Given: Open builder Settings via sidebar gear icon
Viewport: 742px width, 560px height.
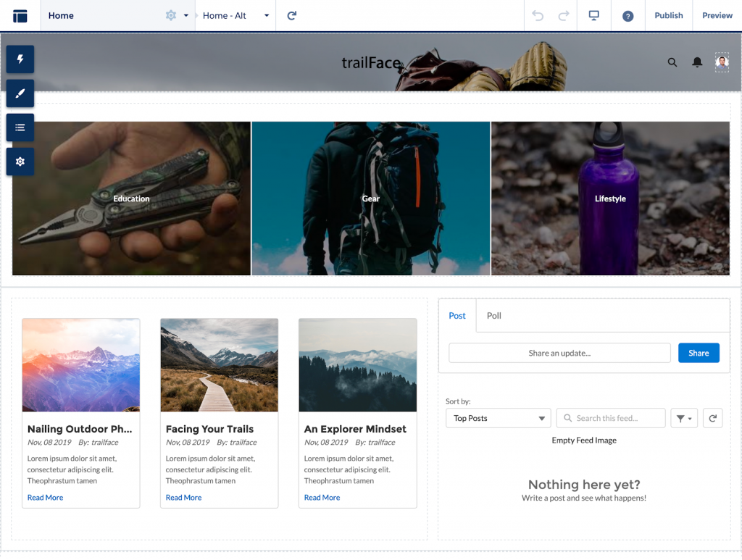Looking at the screenshot, I should 20,161.
